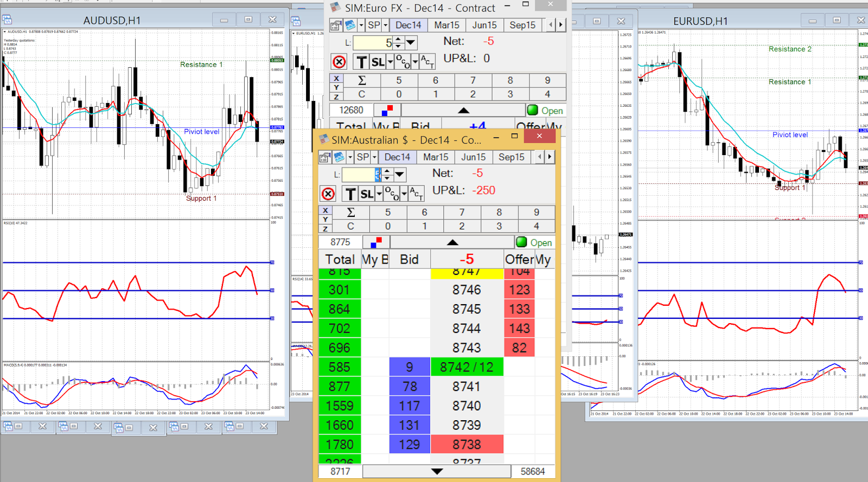This screenshot has height=482, width=868.
Task: Click C clear quantity in Australian $ window
Action: pos(350,226)
